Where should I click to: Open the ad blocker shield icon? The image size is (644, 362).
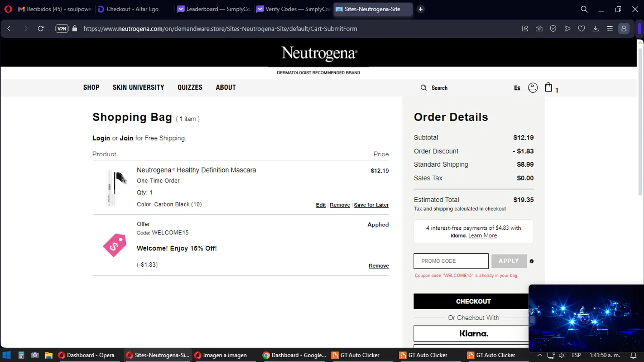[x=553, y=29]
